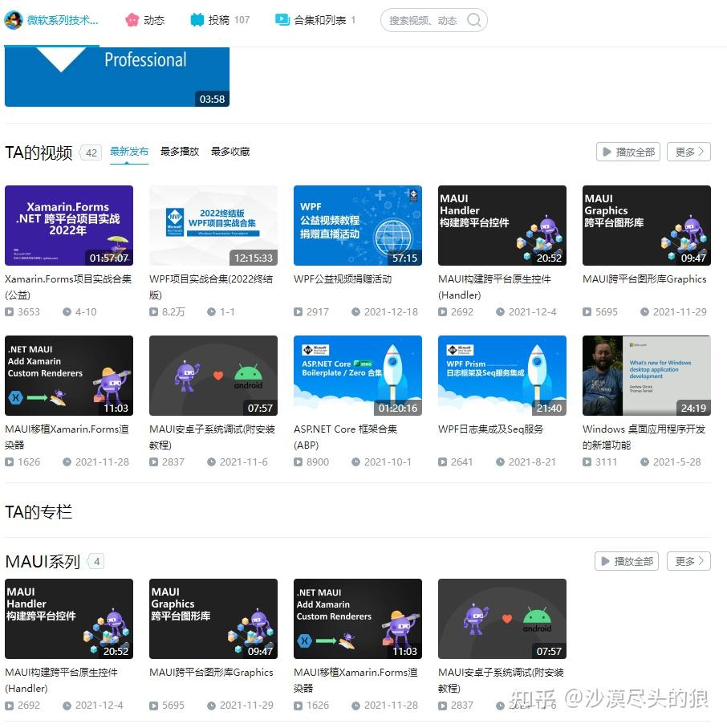
Task: Click the search magnifier icon
Action: click(x=476, y=20)
